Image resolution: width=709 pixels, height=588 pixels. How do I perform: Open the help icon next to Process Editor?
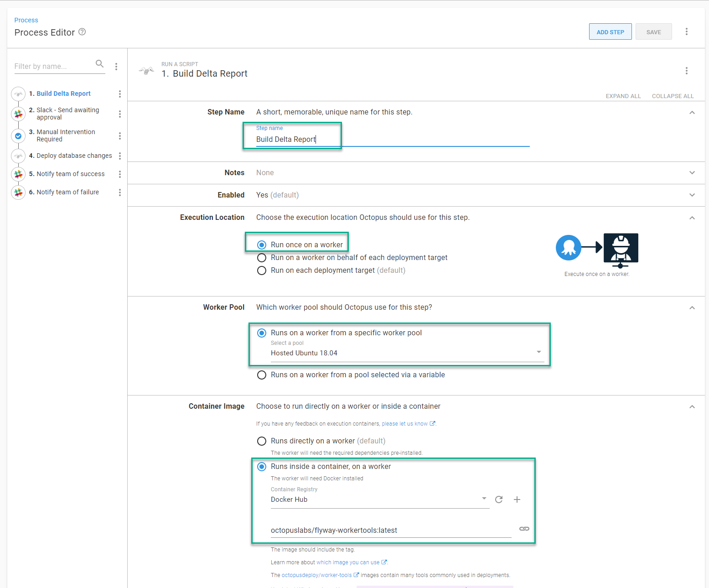pyautogui.click(x=82, y=32)
